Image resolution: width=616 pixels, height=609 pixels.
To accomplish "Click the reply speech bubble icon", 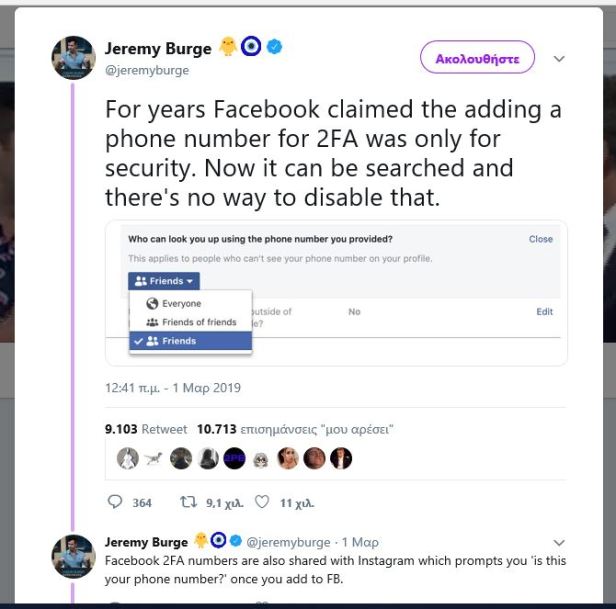I will coord(115,502).
